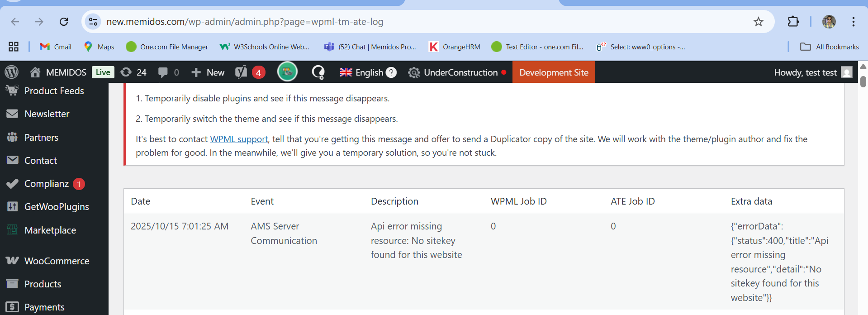
Task: Click the page vertical scrollbar thumb
Action: click(x=863, y=82)
